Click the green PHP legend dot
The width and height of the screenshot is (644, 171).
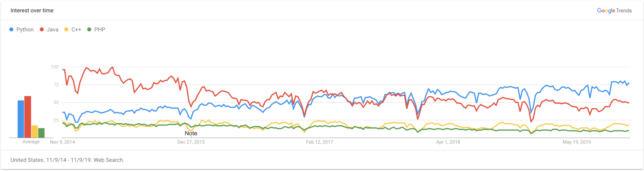[x=89, y=30]
